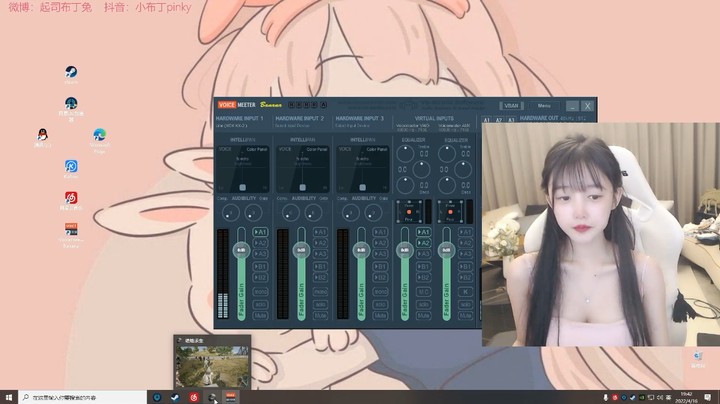This screenshot has width=720, height=404.
Task: Click the Fader Gain knob of Hardware Input 1
Action: (x=241, y=250)
